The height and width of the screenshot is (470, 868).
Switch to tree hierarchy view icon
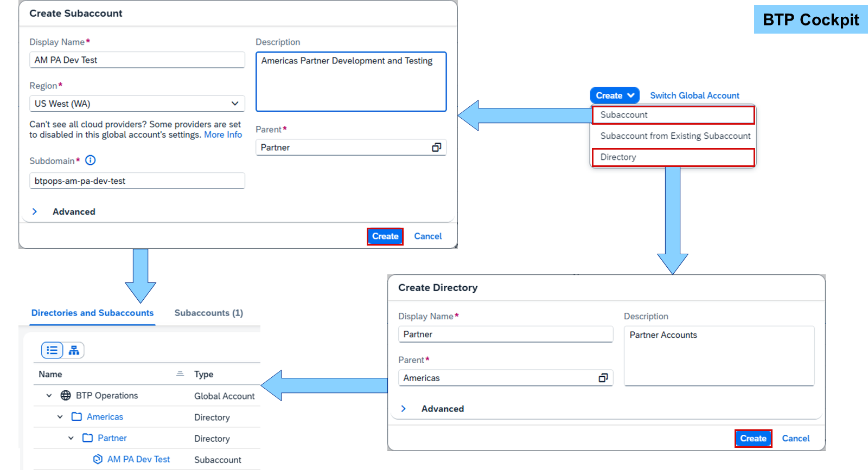pyautogui.click(x=74, y=350)
